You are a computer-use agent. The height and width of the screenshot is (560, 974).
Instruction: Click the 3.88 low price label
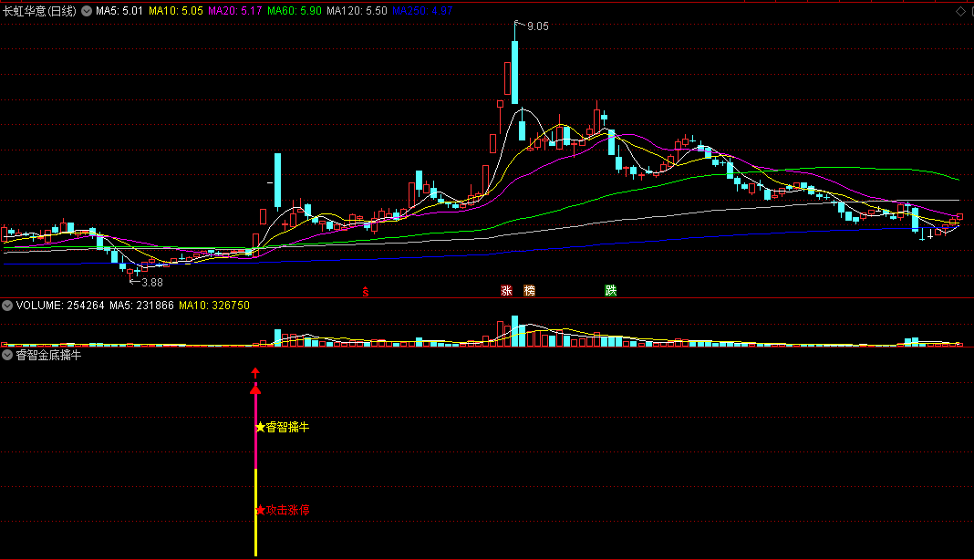click(x=152, y=282)
